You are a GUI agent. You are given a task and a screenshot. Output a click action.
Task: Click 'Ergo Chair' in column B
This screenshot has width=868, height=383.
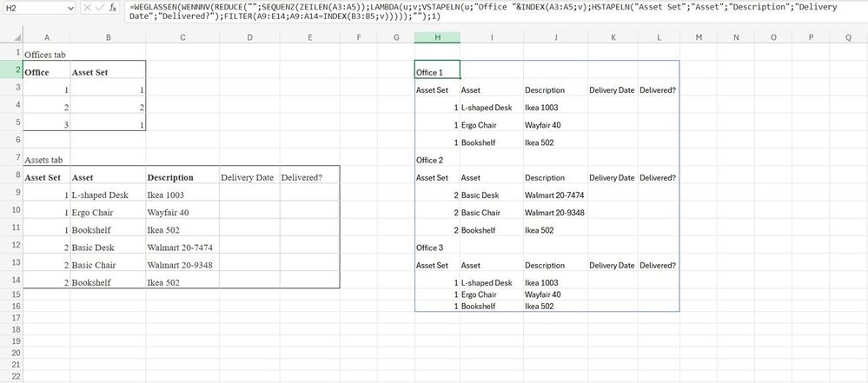tap(108, 210)
